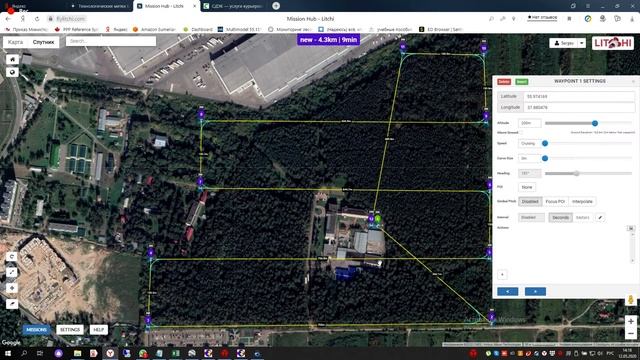640x360 pixels.
Task: Close the Mission Hub - Litchi tab
Action: tap(194, 6)
